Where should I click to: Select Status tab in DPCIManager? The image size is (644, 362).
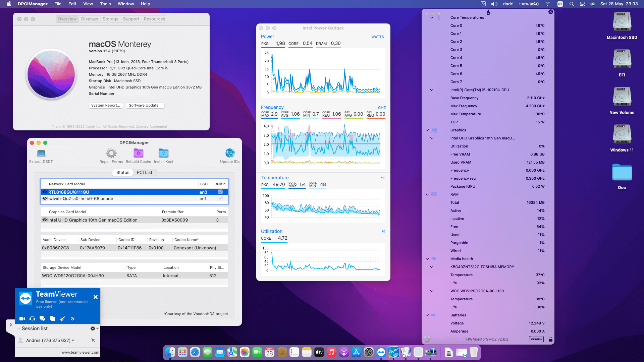pyautogui.click(x=123, y=172)
